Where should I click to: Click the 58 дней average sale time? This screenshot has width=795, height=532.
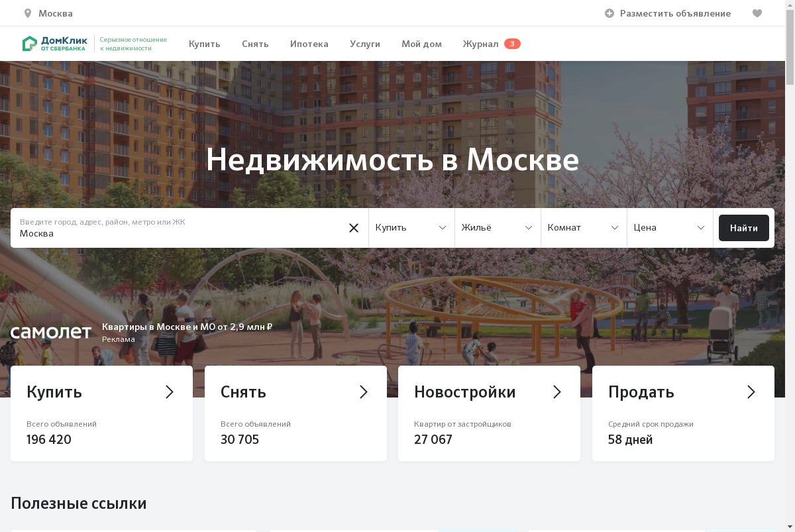[631, 440]
